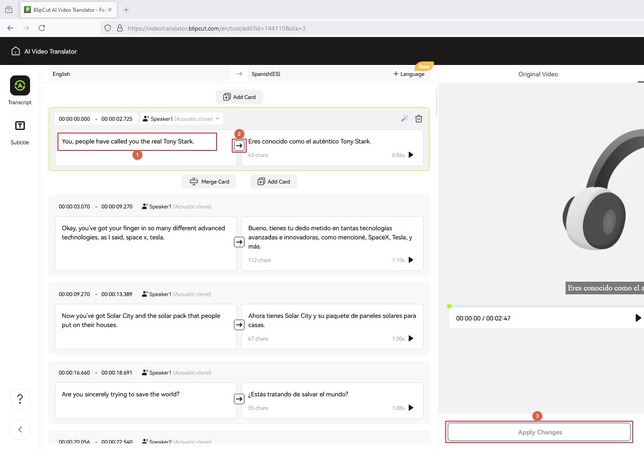Click the help question mark icon
The image size is (644, 450).
[20, 399]
